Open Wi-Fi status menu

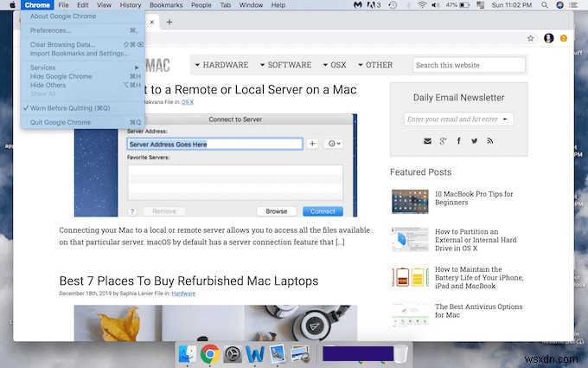tap(422, 5)
